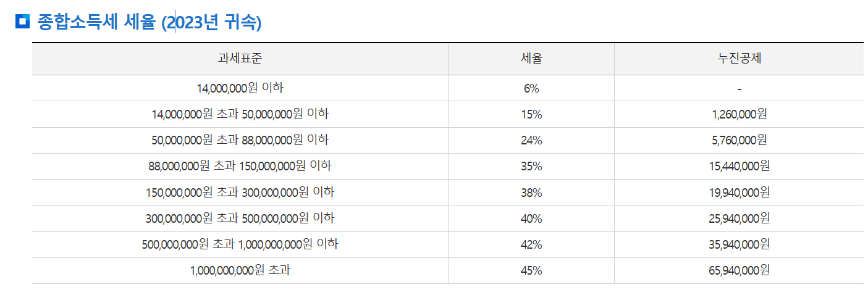Click the 65,940,000원 deduction cell
868x295 pixels.
pyautogui.click(x=739, y=270)
